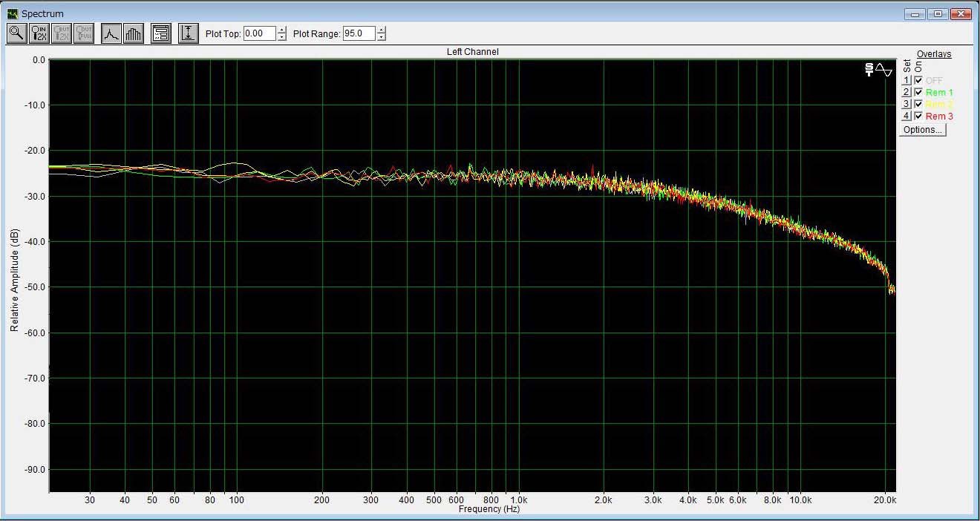Viewport: 980px width, 521px height.
Task: Increase the Plot Top value
Action: click(281, 30)
